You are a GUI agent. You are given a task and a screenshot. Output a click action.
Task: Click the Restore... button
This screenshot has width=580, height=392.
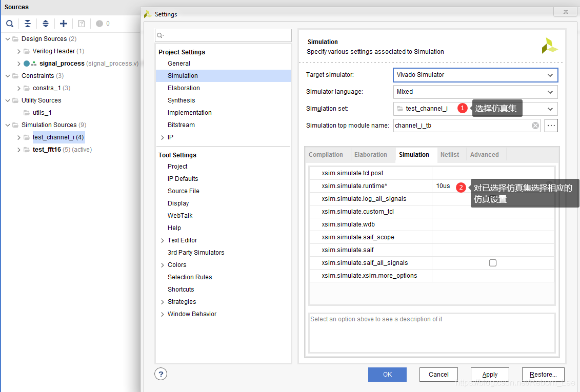[543, 374]
